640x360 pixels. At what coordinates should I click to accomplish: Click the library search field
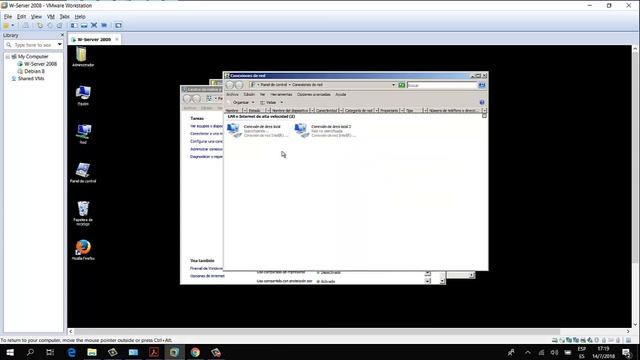(33, 45)
